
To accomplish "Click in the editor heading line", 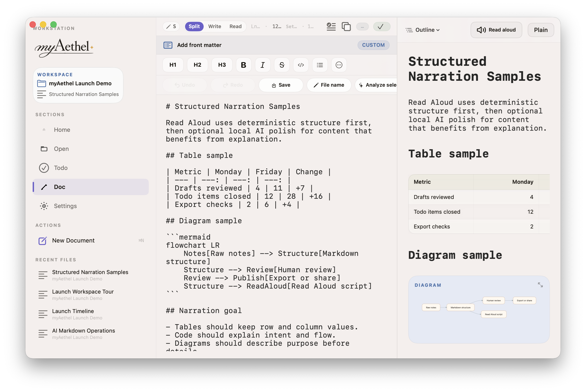I will (x=233, y=106).
